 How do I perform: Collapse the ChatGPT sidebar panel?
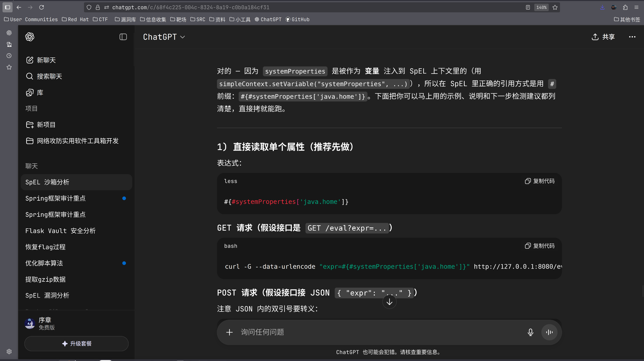pyautogui.click(x=123, y=37)
